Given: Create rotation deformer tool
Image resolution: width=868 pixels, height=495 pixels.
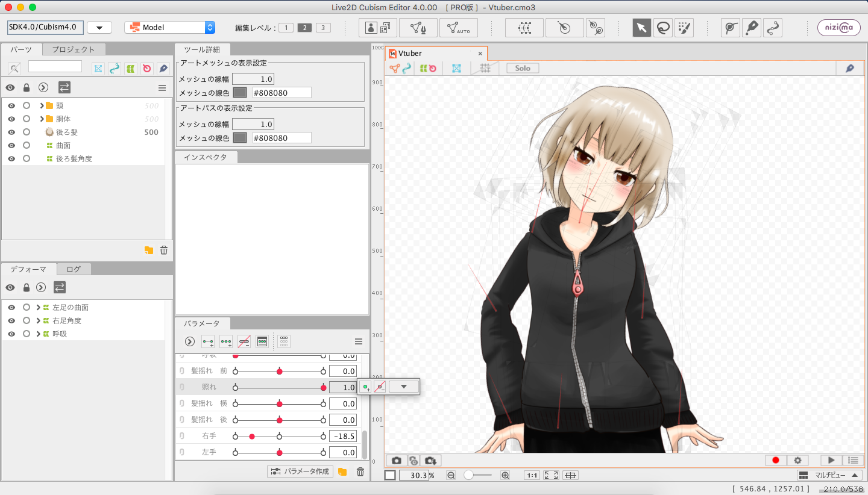Looking at the screenshot, I should point(564,28).
